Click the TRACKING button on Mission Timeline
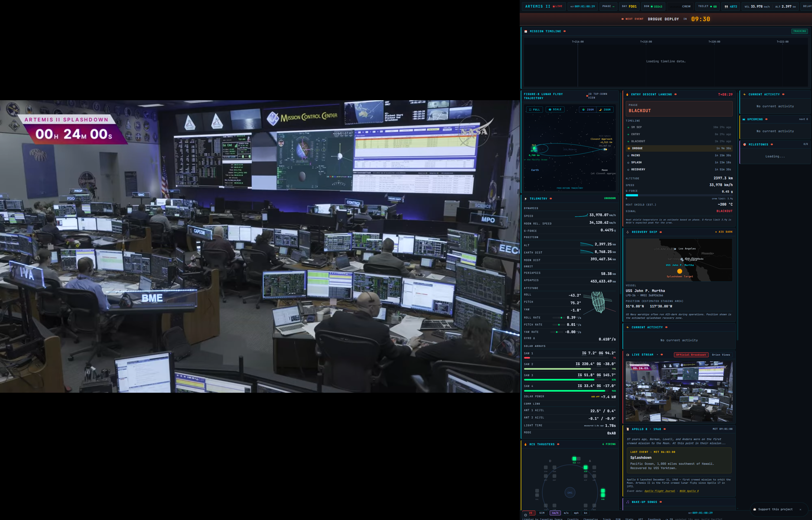 point(800,31)
